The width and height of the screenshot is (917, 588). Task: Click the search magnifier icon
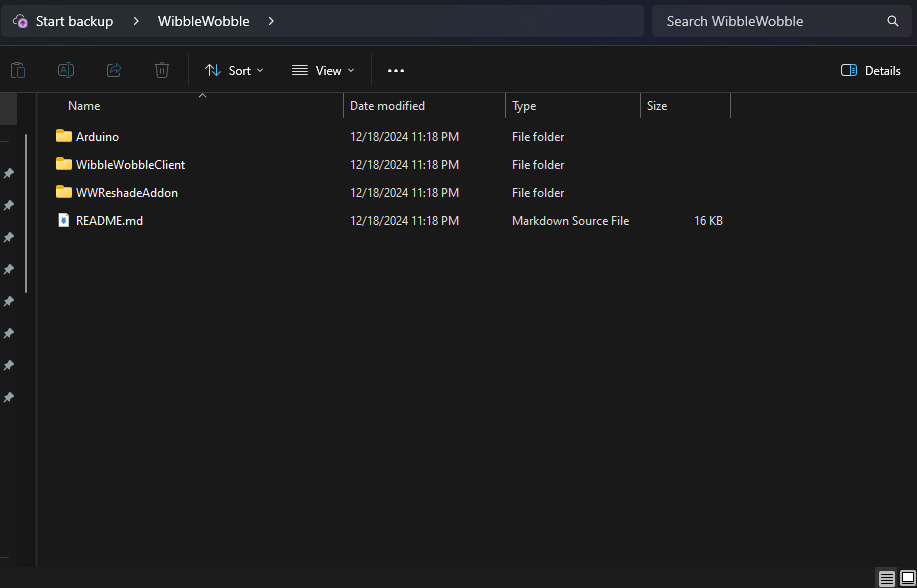(x=893, y=21)
